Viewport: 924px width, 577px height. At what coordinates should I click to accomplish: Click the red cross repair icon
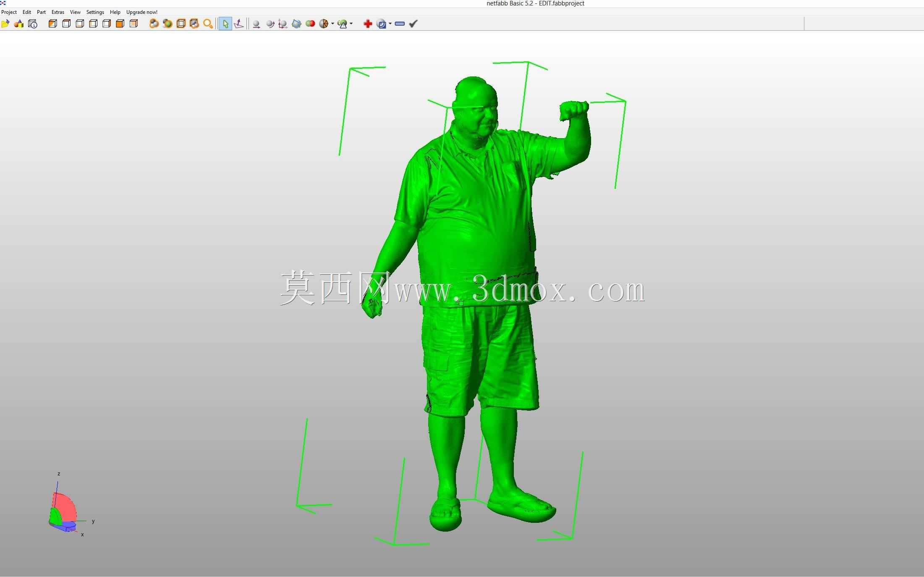point(368,24)
